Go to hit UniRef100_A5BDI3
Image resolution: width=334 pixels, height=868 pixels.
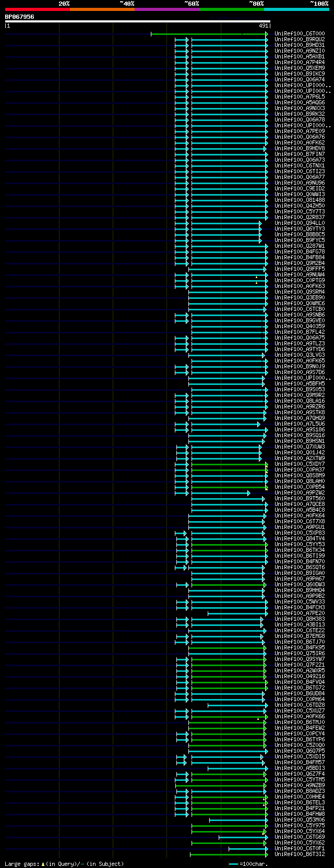pyautogui.click(x=300, y=768)
